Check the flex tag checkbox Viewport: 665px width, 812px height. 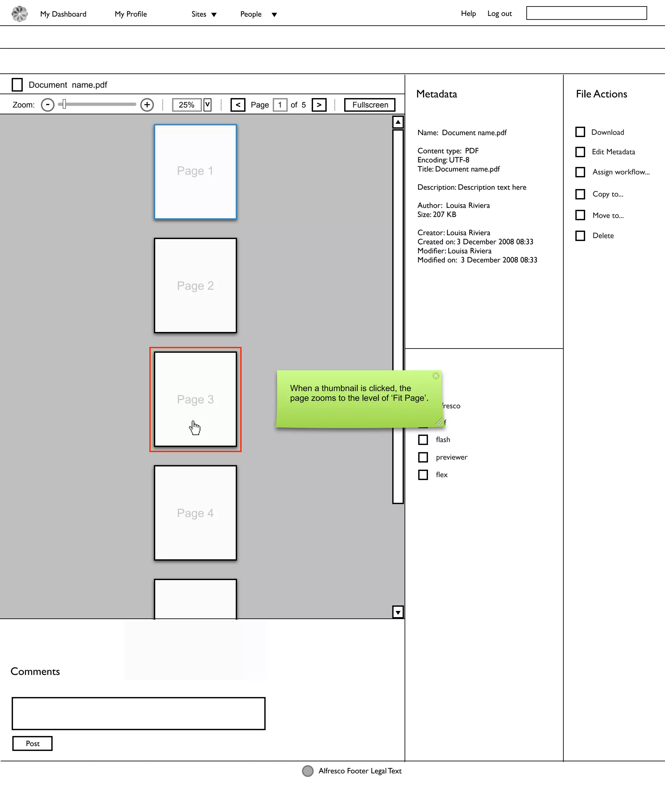(423, 475)
